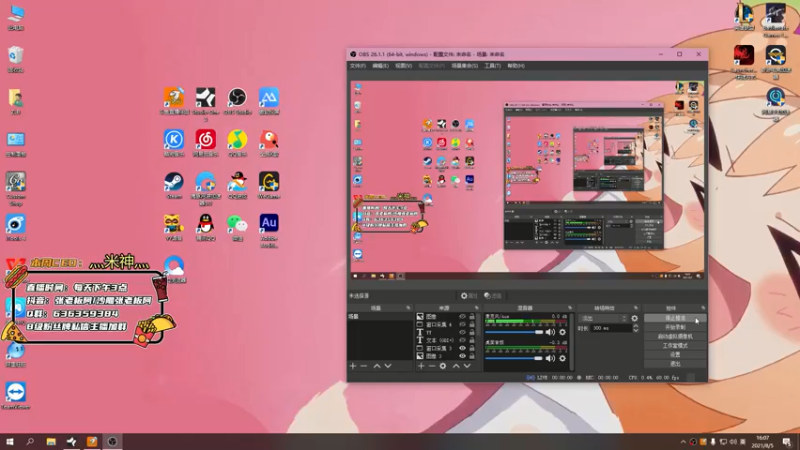Toggle visibility of 窗口采集 4 source
The width and height of the screenshot is (800, 450).
pyautogui.click(x=462, y=324)
